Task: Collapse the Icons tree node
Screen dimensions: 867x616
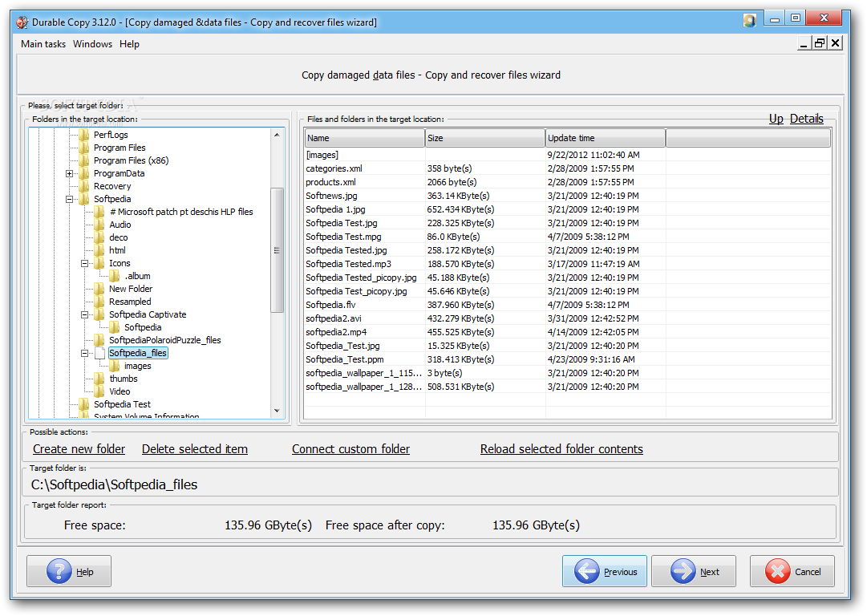Action: [84, 263]
